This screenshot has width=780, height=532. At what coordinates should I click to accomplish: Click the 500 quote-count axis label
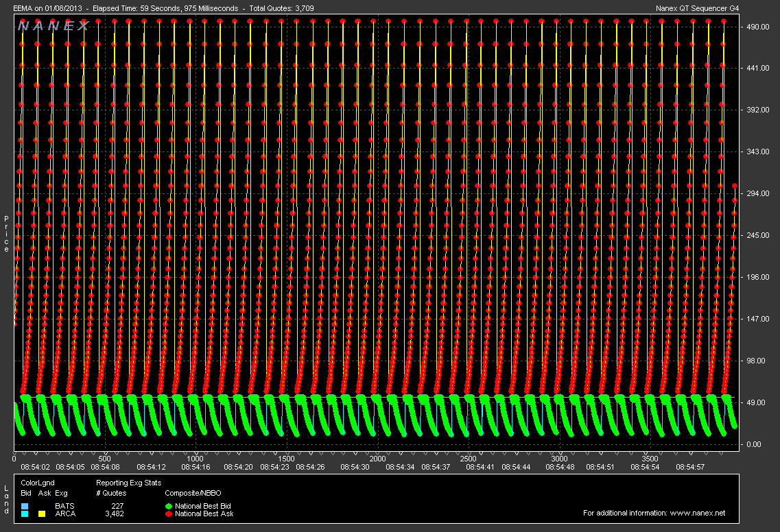pyautogui.click(x=104, y=459)
